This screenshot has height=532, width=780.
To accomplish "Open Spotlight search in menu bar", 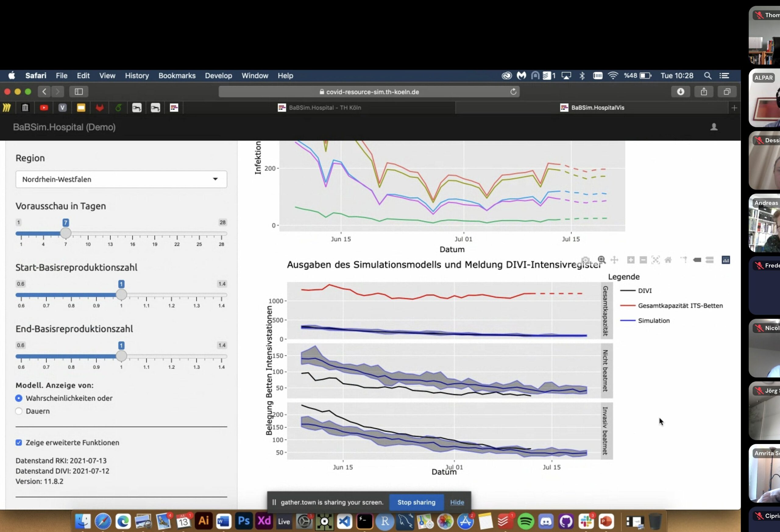I will [707, 76].
